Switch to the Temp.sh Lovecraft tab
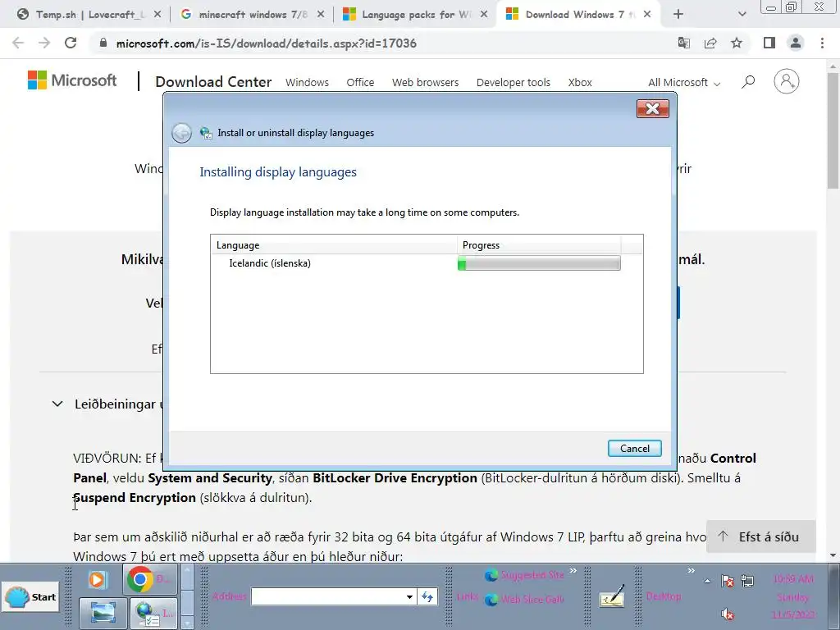The height and width of the screenshot is (630, 840). coord(89,15)
